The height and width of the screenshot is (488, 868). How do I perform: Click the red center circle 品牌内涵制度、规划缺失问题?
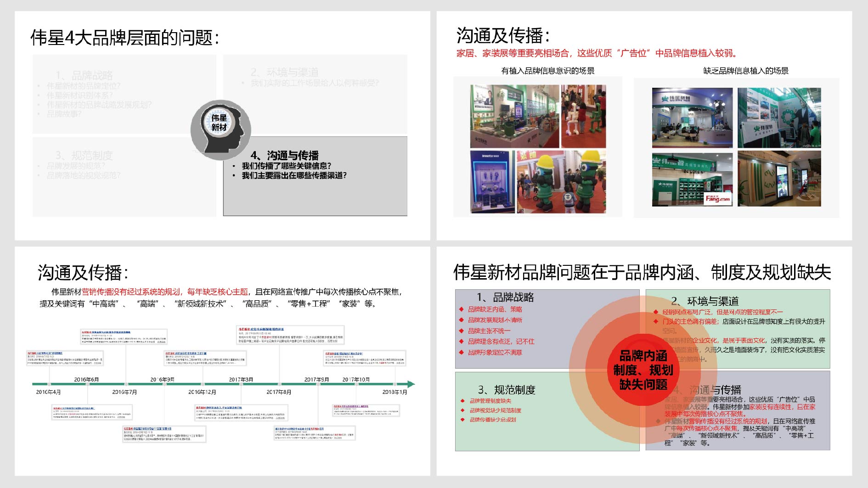click(x=643, y=370)
